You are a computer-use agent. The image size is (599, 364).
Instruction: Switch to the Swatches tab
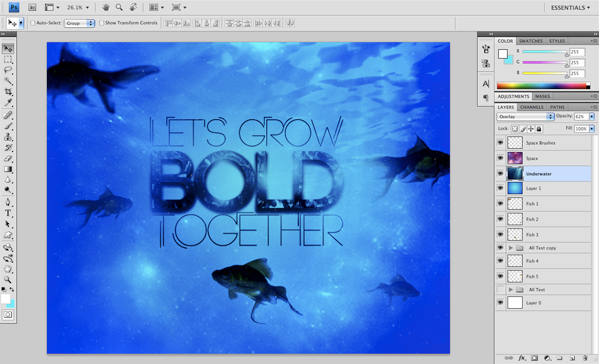[531, 41]
